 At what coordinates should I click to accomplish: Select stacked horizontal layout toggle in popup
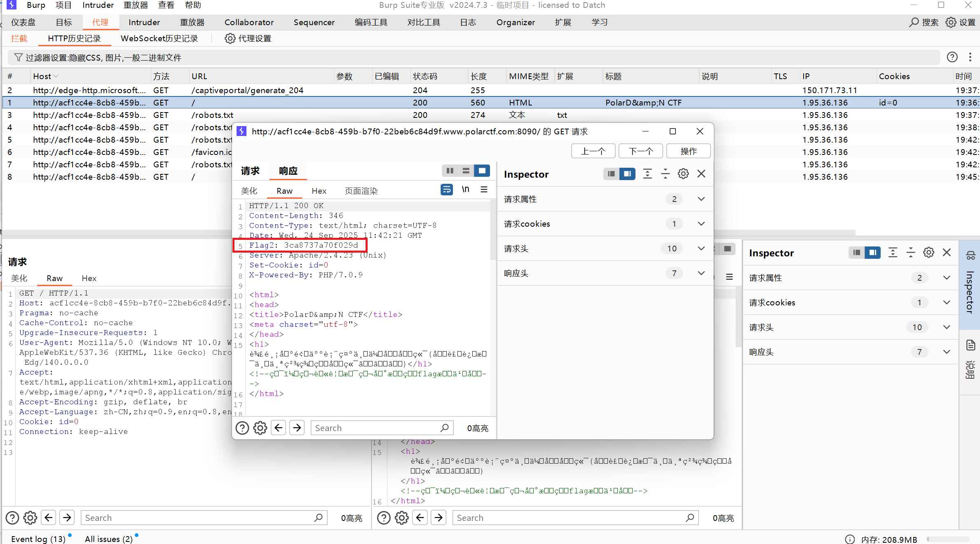click(466, 171)
